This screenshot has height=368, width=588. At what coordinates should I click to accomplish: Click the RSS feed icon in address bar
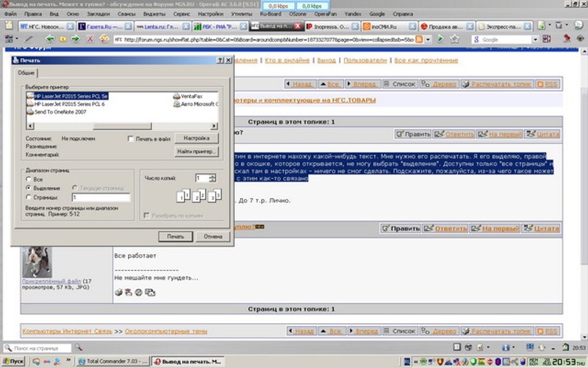(420, 39)
